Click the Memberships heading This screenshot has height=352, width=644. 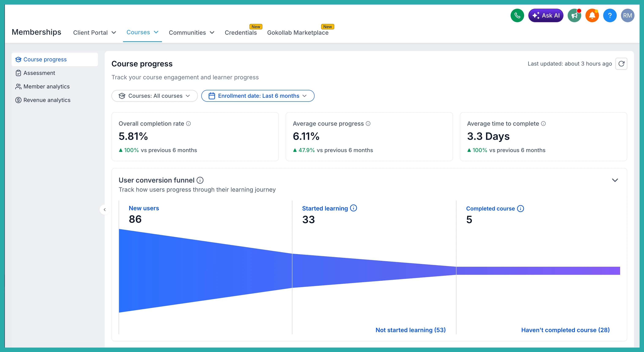(37, 32)
